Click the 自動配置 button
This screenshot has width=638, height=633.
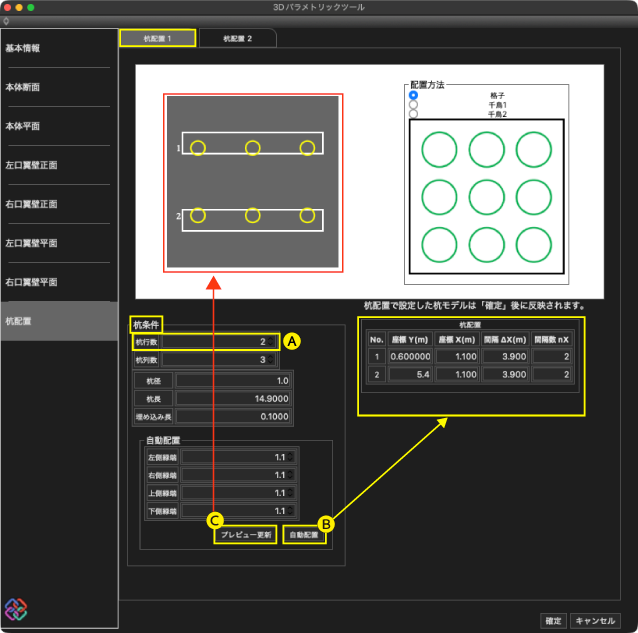[304, 535]
